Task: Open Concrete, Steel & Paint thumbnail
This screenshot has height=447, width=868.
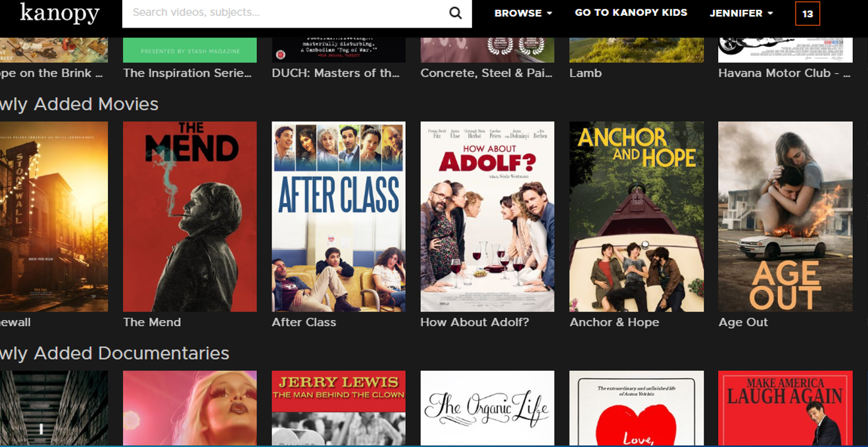Action: click(x=487, y=50)
